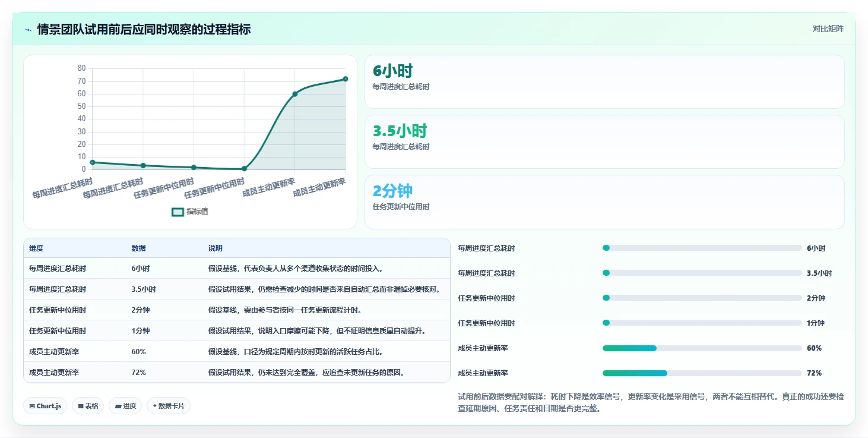
Task: Click the footnote paragraph starting 试用前后数据要配对解释
Action: 651,402
